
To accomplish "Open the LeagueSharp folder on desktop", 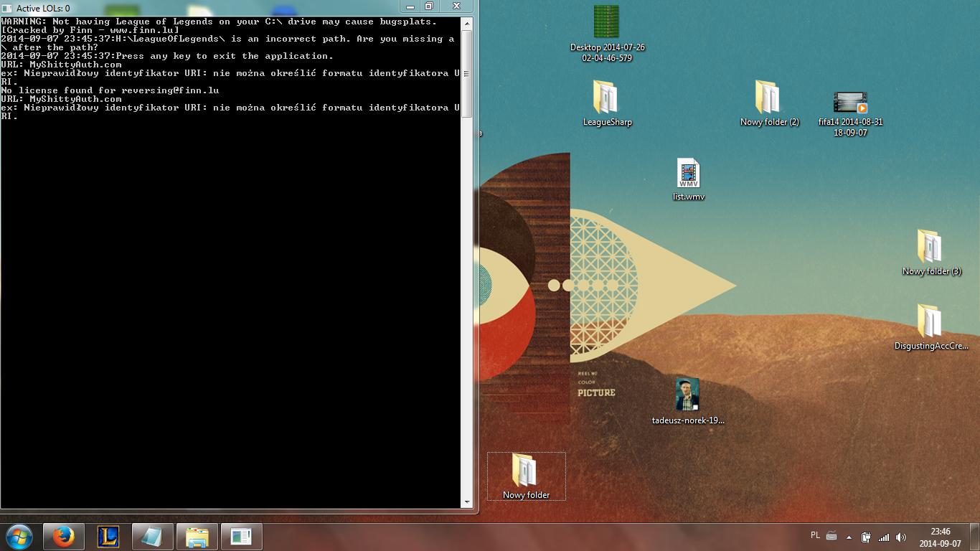I will [x=607, y=103].
